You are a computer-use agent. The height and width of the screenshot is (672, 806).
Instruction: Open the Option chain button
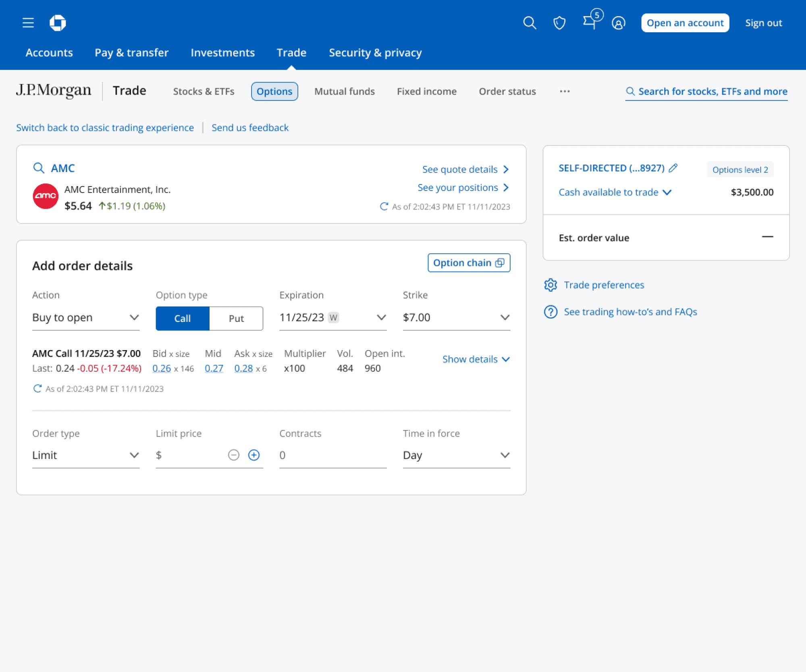point(469,263)
